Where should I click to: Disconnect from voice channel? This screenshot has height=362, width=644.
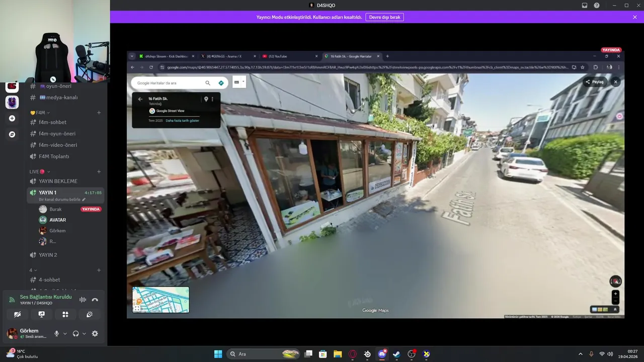95,300
